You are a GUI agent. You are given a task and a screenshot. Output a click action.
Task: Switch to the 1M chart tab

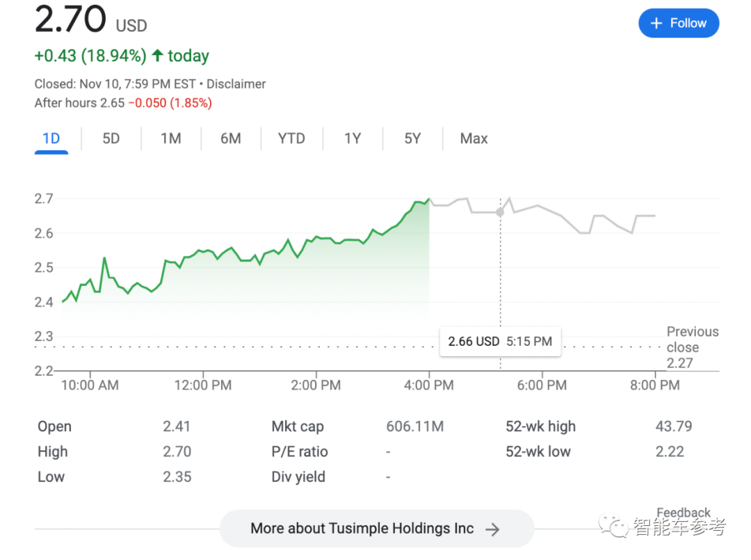click(x=171, y=138)
